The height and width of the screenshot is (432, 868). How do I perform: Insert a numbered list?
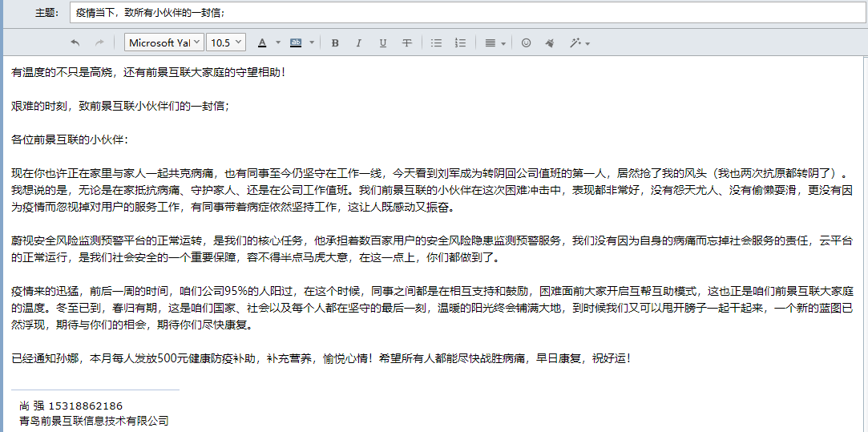[x=460, y=42]
